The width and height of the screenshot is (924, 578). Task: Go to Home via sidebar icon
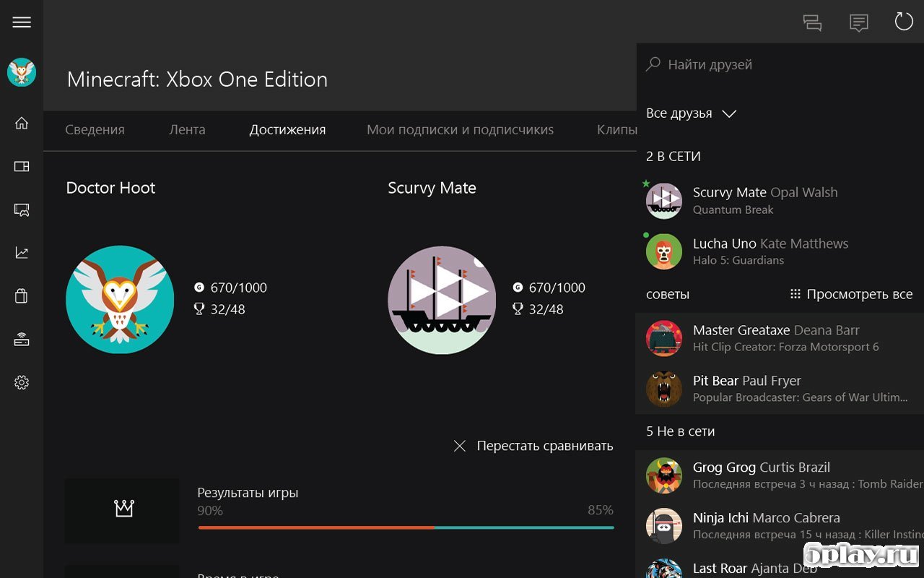22,123
